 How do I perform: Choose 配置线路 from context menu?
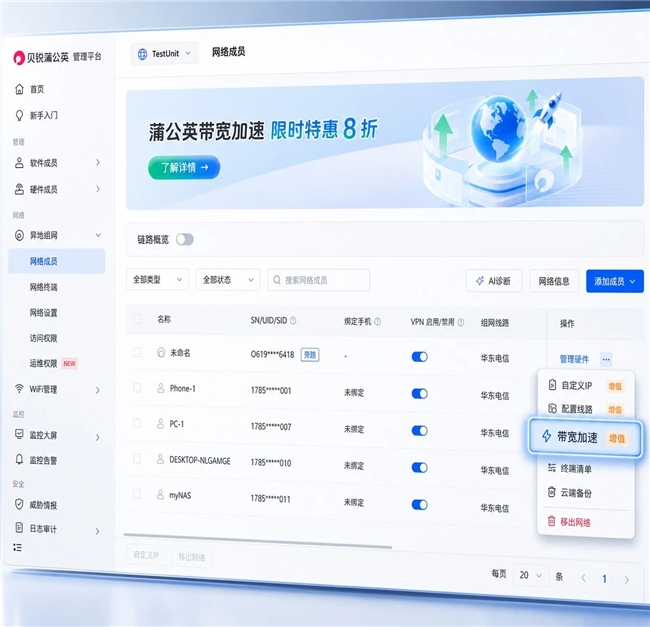585,409
